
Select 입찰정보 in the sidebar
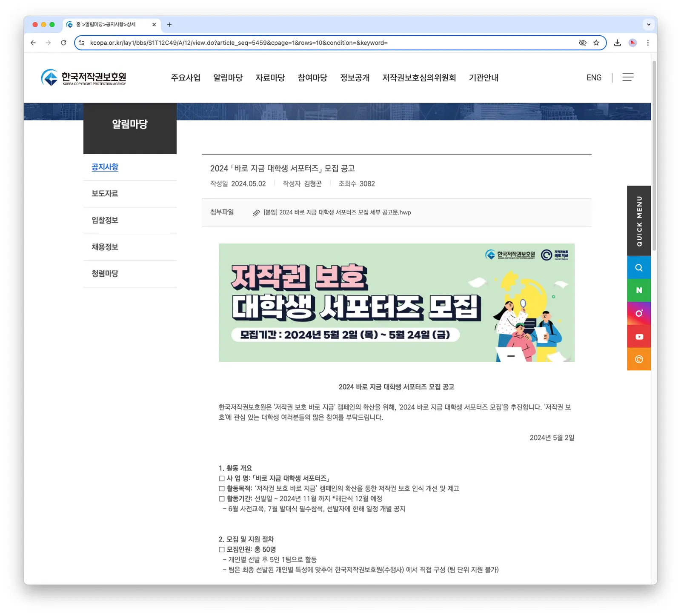105,220
